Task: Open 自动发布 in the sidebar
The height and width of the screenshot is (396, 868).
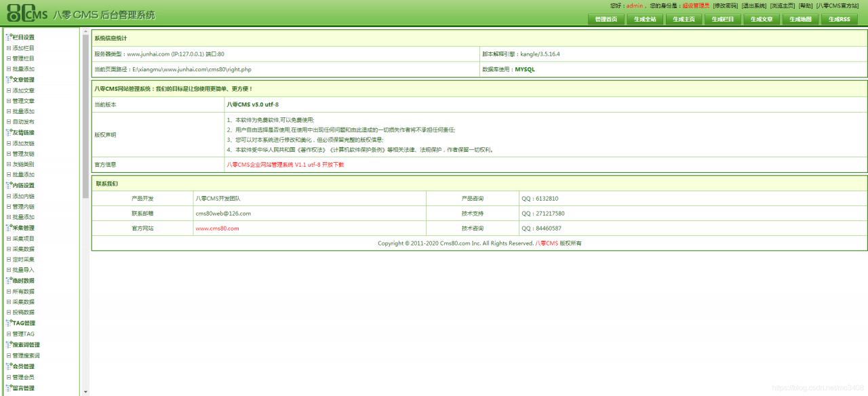Action: pos(23,122)
